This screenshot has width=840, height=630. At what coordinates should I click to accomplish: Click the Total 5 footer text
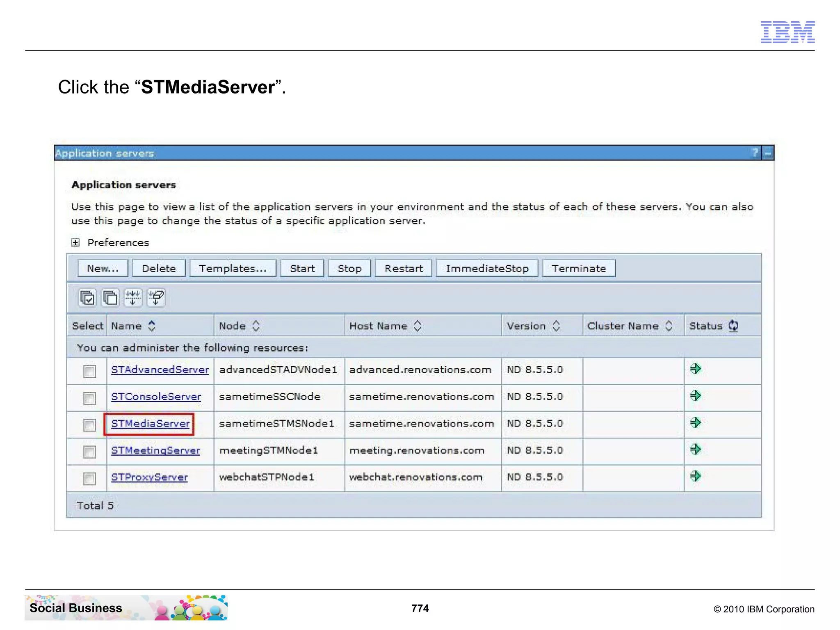point(95,505)
